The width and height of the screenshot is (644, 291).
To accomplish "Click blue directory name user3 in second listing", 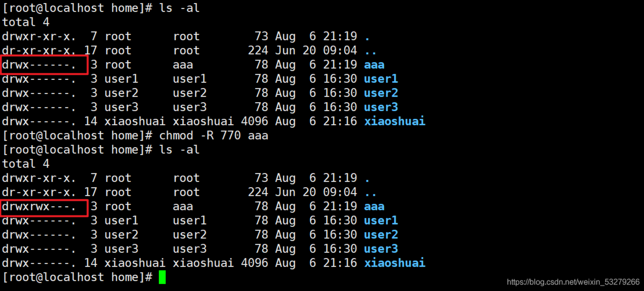I will (x=381, y=249).
